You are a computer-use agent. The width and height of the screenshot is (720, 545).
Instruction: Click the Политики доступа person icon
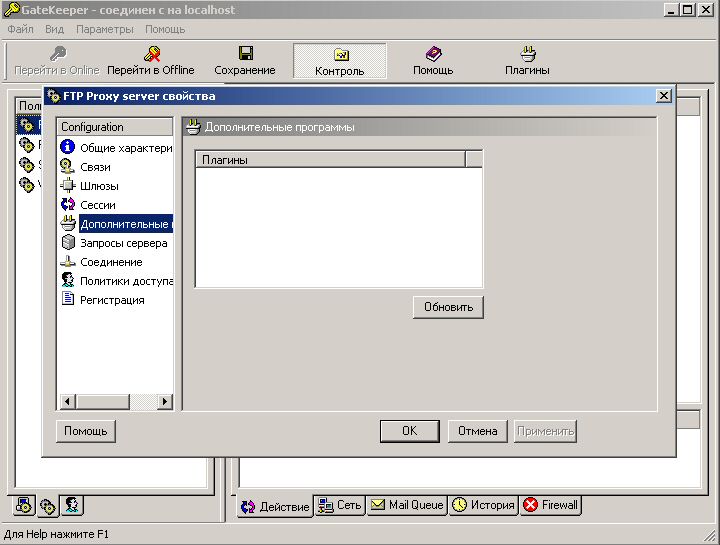pos(68,280)
